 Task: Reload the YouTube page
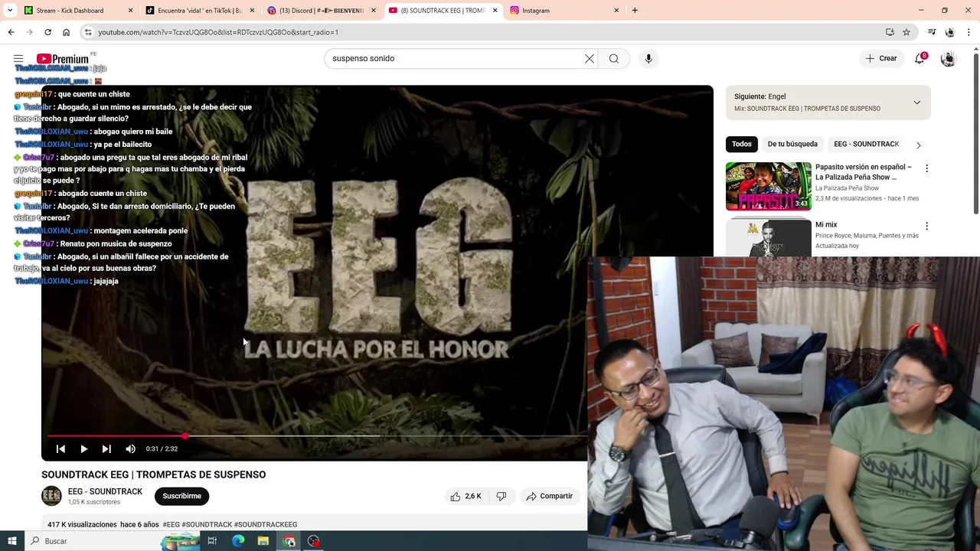pyautogui.click(x=47, y=32)
